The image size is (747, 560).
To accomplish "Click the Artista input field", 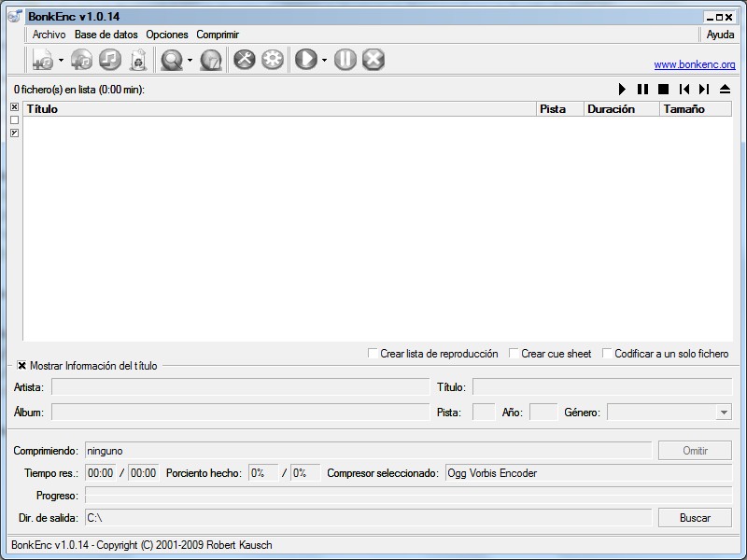I will 241,386.
